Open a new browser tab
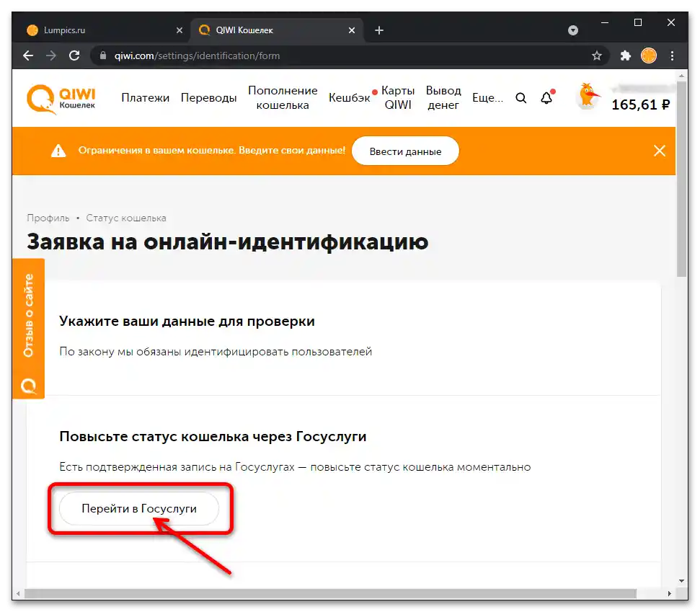This screenshot has width=700, height=612. (379, 30)
